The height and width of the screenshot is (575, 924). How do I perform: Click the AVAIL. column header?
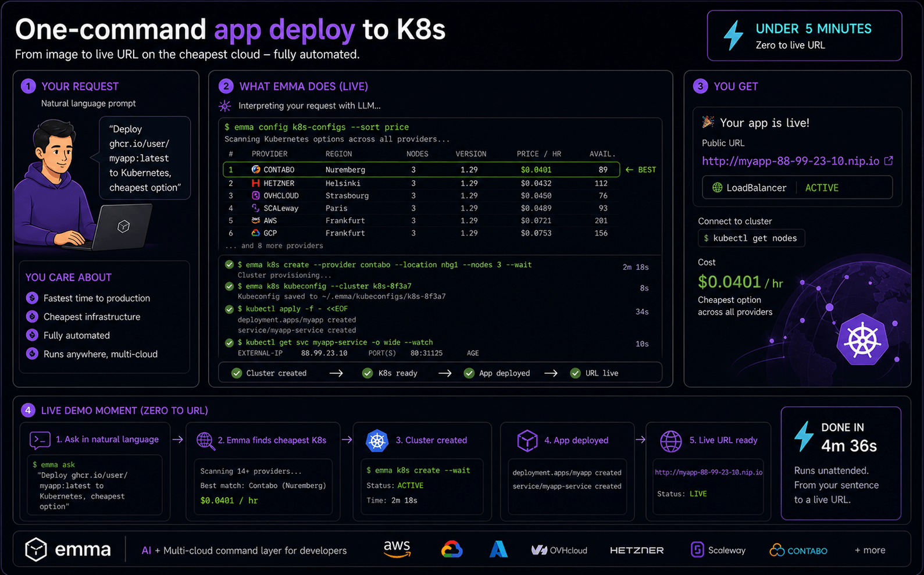602,154
